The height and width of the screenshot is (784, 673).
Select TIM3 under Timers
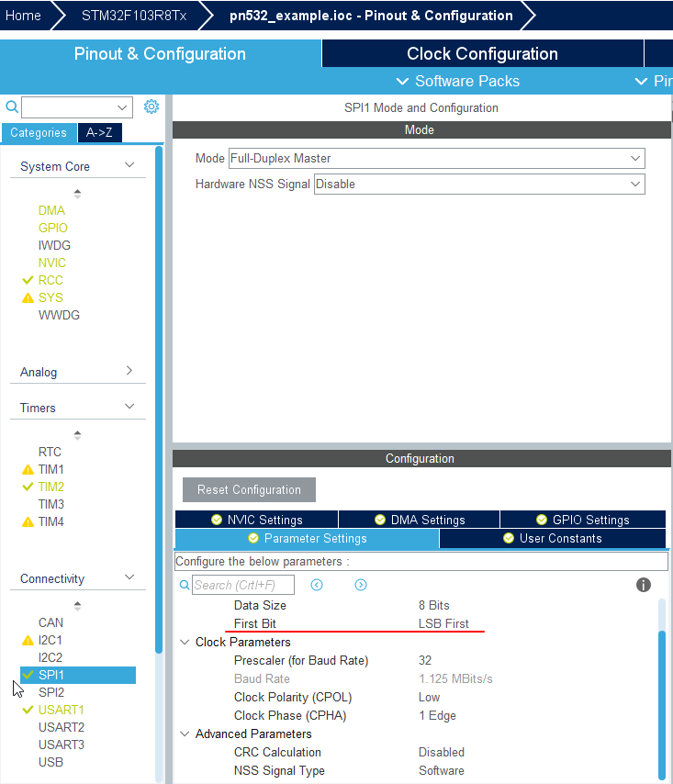click(51, 505)
